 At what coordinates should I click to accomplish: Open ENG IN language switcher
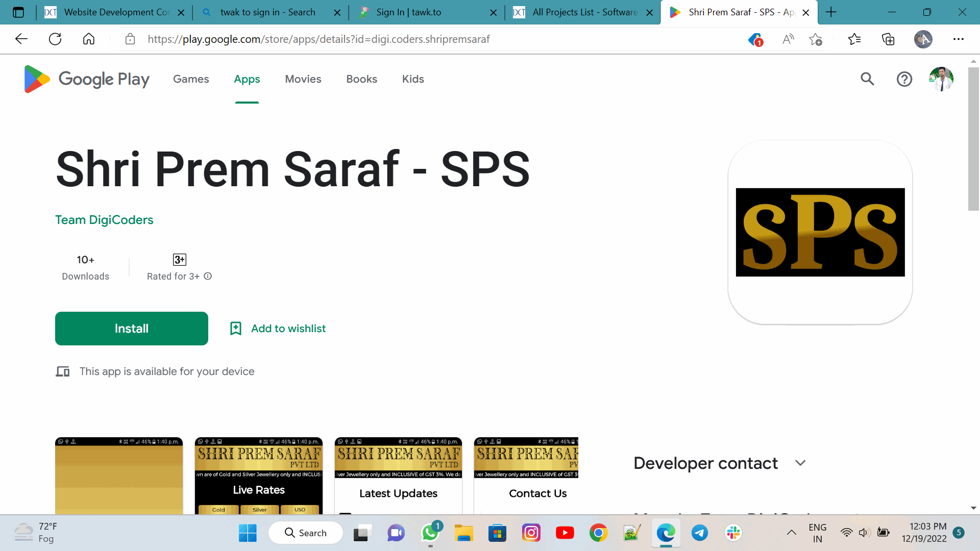coord(817,533)
